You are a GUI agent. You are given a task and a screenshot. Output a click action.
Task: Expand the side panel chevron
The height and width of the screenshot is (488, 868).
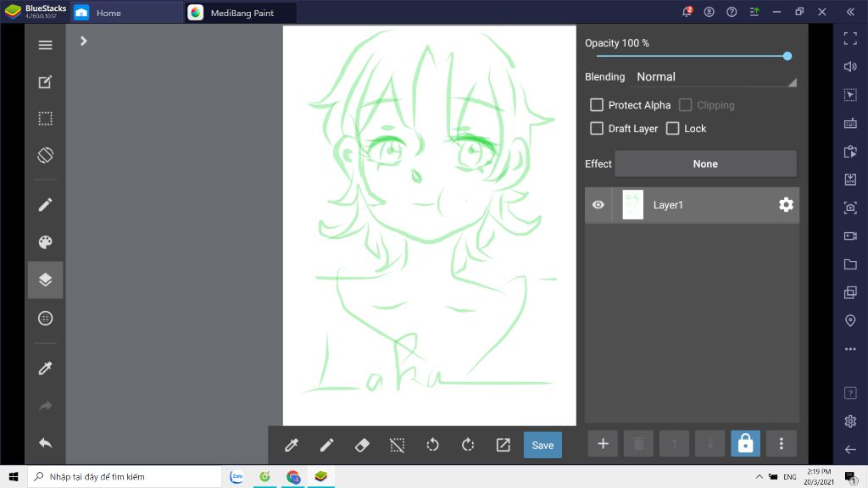tap(84, 41)
